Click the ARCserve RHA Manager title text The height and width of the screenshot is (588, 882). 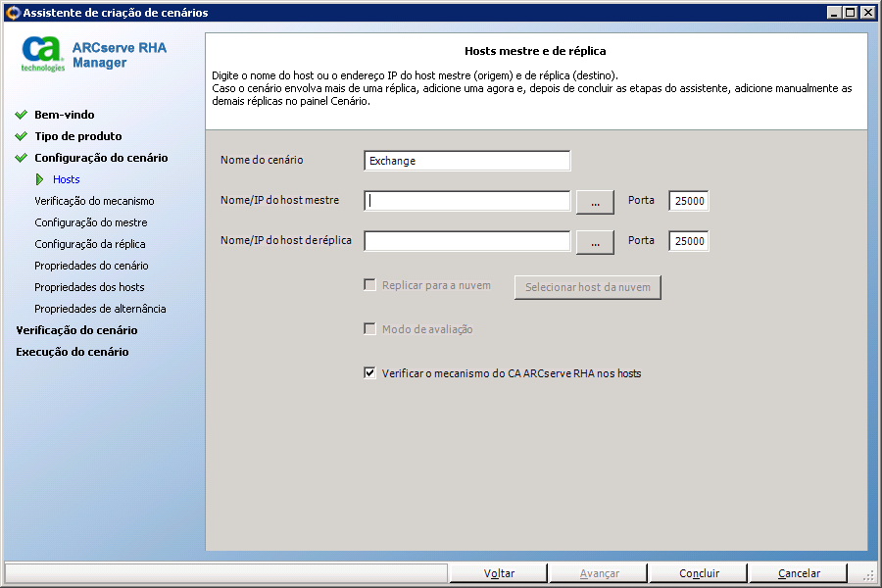tap(120, 55)
